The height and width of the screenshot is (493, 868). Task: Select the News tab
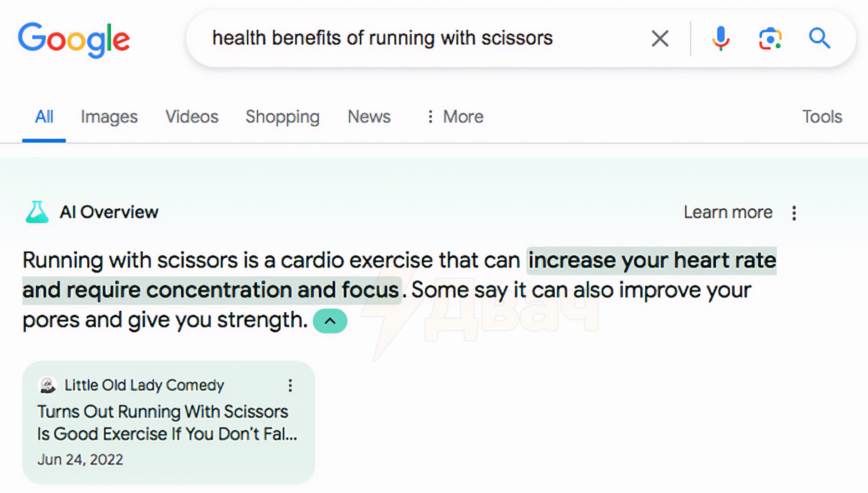pyautogui.click(x=369, y=117)
